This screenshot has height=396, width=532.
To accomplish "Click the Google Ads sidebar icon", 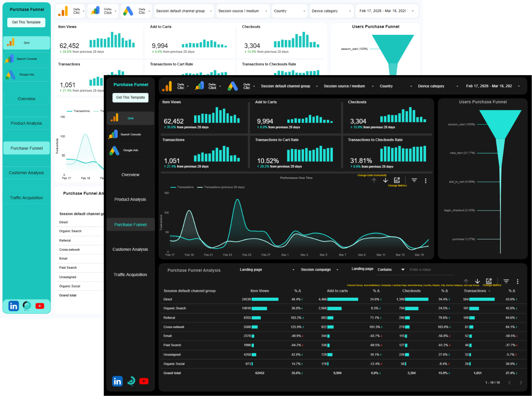I will [x=130, y=150].
